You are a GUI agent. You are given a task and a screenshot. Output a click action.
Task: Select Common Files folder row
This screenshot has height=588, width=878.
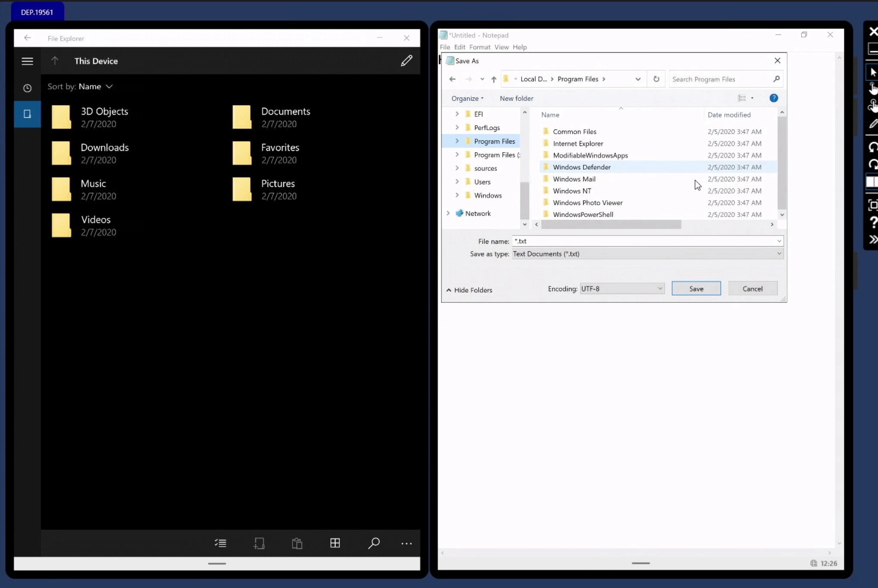[658, 132]
